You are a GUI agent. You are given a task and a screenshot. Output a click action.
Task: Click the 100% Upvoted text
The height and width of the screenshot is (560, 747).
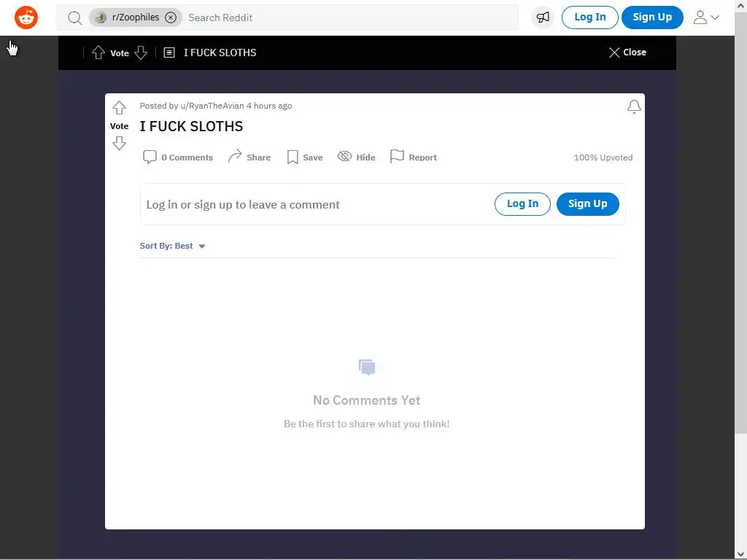point(603,157)
